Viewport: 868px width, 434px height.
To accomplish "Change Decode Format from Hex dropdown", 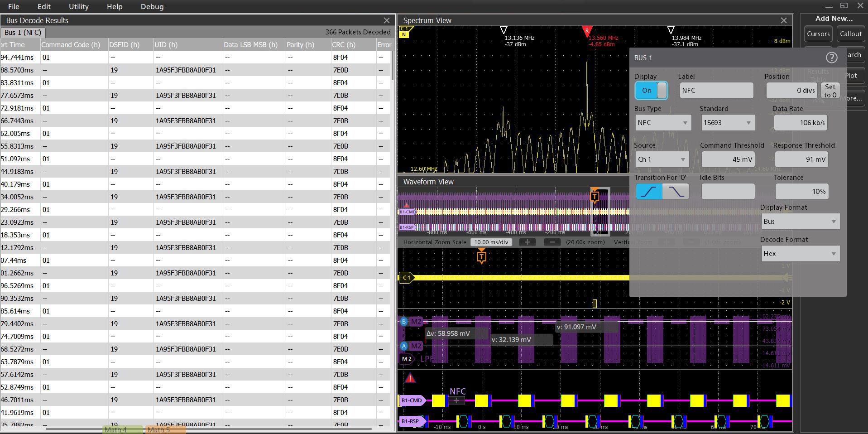I will pos(800,253).
